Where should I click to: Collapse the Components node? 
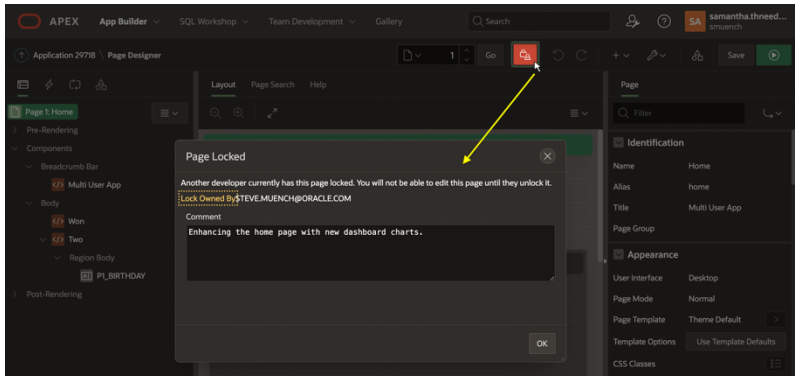coord(15,149)
